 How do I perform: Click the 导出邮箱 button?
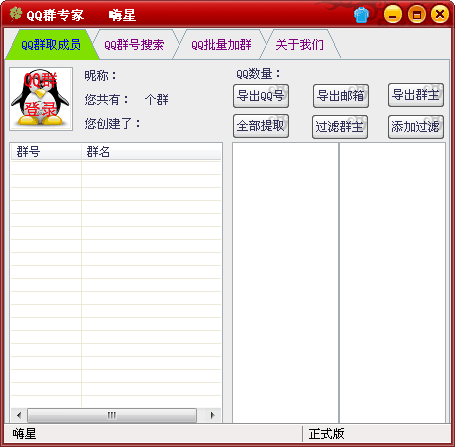(x=341, y=96)
